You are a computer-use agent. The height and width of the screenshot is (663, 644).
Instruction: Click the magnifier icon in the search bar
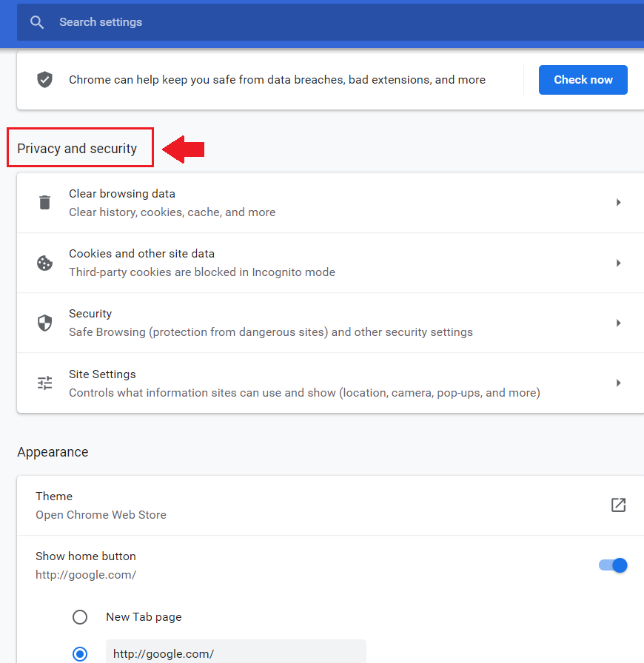[x=37, y=22]
